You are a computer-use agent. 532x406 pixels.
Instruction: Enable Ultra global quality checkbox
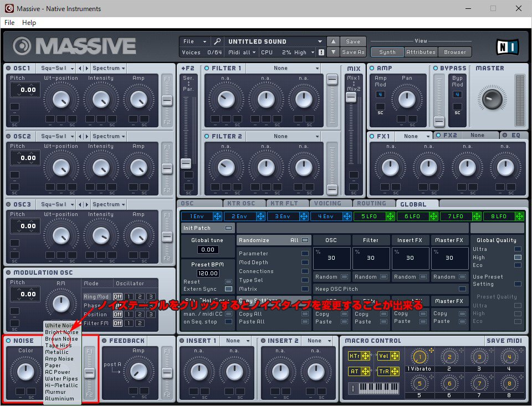518,249
